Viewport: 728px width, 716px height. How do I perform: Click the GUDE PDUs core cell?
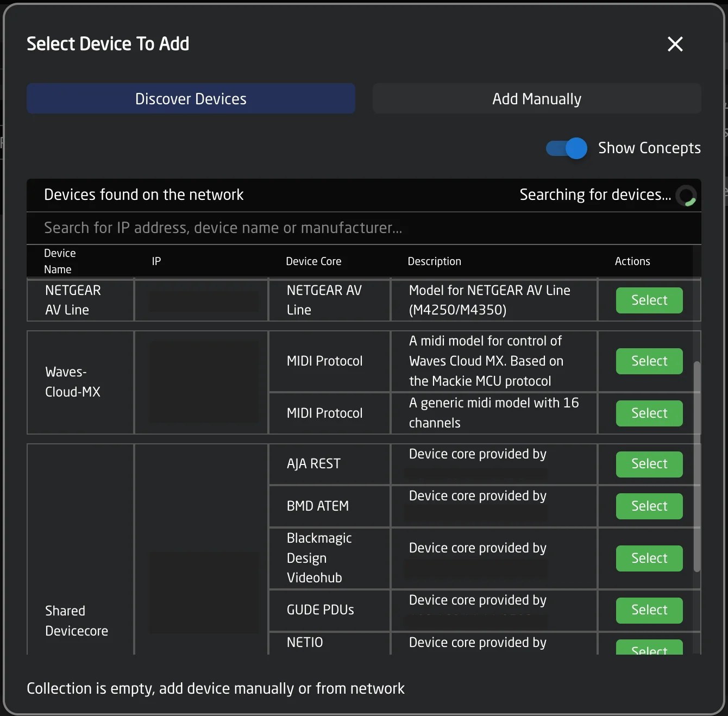330,610
